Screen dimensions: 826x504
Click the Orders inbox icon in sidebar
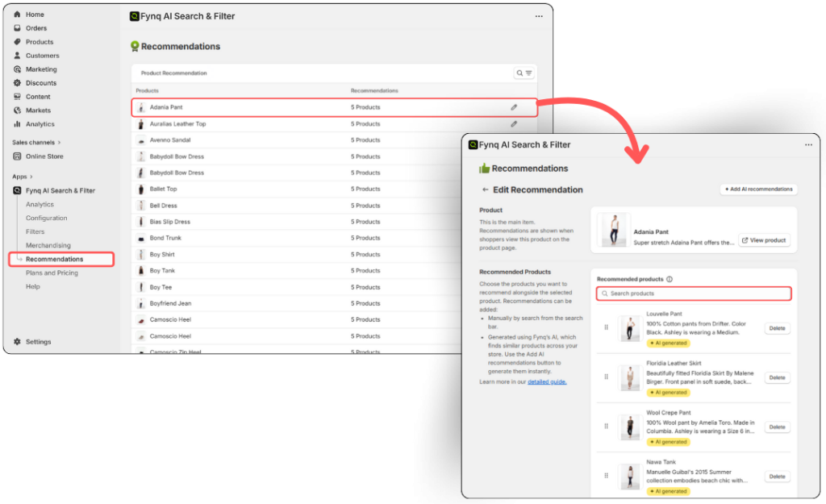tap(17, 28)
